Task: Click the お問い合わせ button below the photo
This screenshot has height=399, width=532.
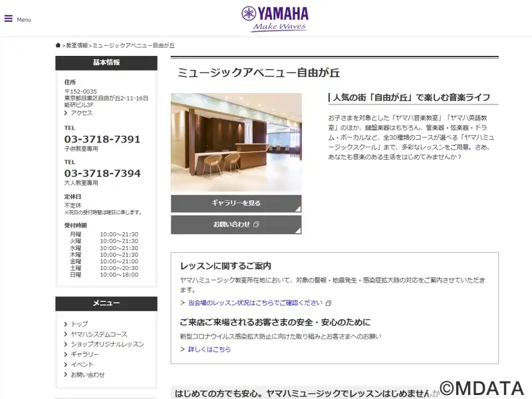Action: click(236, 225)
